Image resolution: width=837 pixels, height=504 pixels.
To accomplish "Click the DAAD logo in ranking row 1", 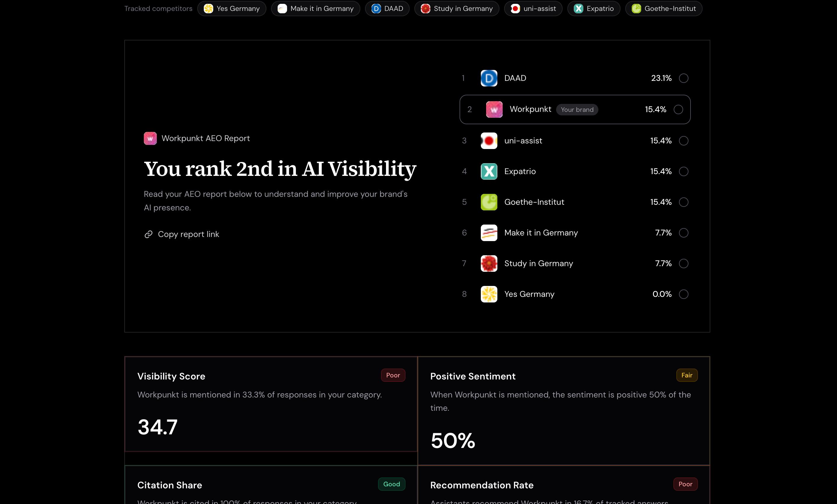I will [489, 78].
